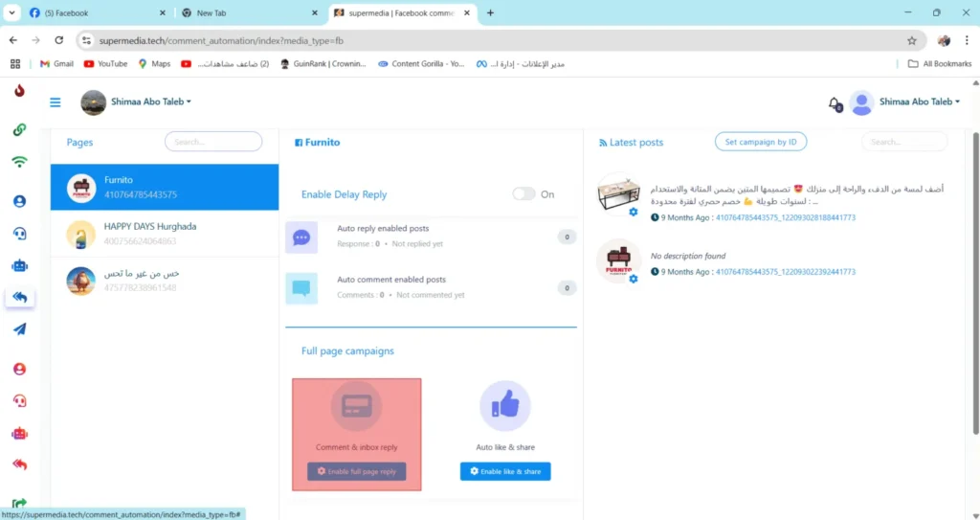Image resolution: width=980 pixels, height=520 pixels.
Task: Click the gear icon on the table post thumbnail
Action: [634, 213]
